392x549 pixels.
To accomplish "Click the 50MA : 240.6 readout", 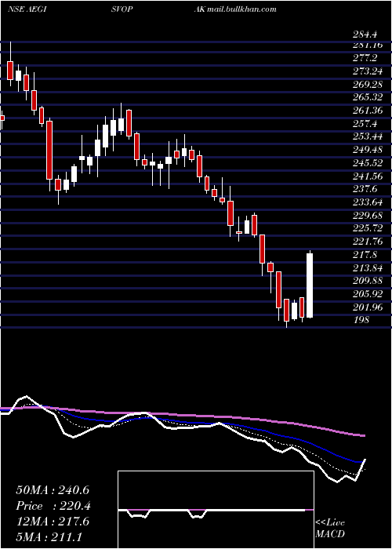I will coord(53,490).
